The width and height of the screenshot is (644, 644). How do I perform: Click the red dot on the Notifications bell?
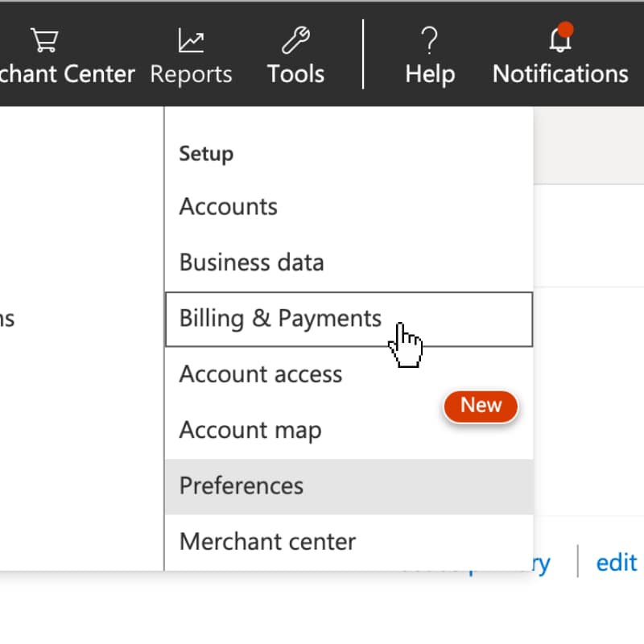566,31
